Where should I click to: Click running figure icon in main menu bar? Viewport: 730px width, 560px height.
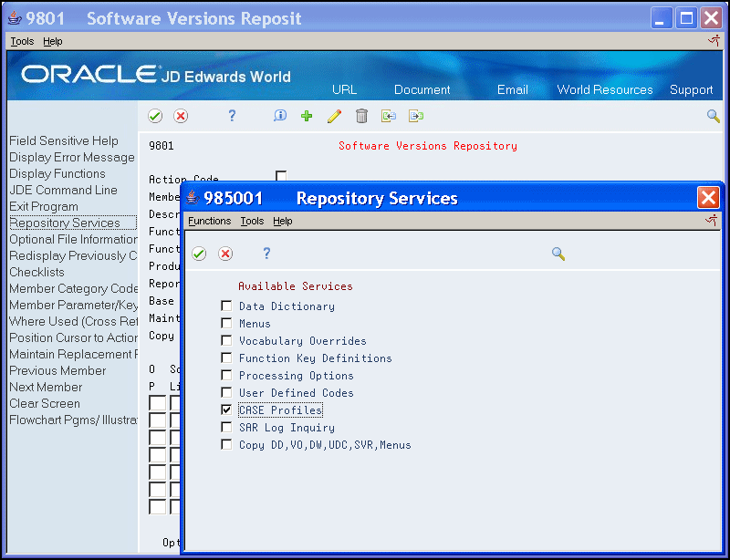click(714, 41)
